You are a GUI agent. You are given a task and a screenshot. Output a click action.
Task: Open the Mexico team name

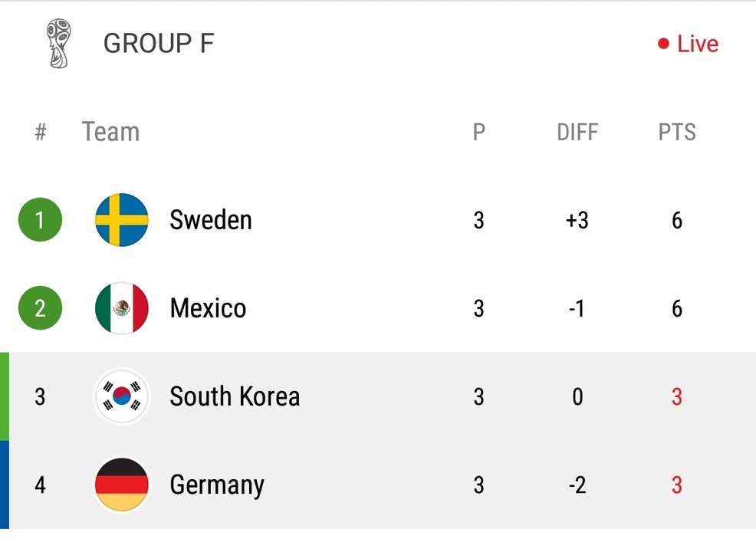[x=208, y=308]
